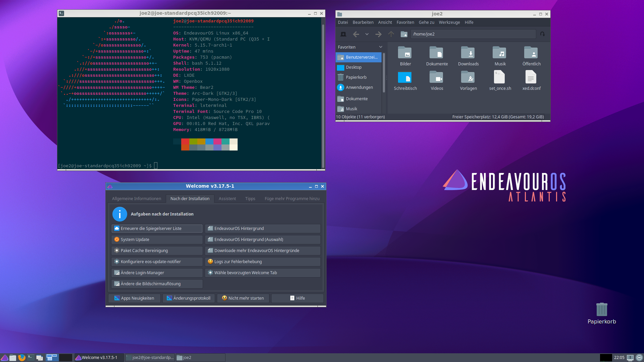Select the Schreibtisch folder
Screen dimensions: 644x362
click(405, 81)
